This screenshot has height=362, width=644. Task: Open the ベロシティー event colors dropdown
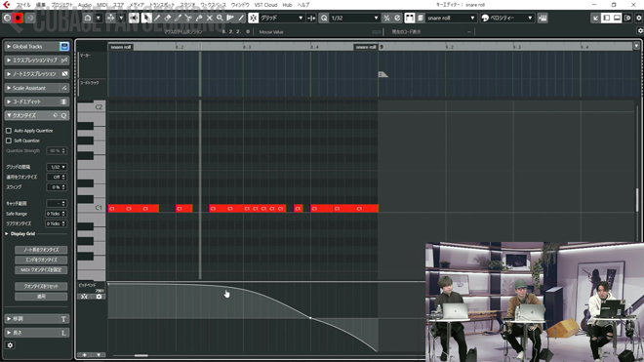tap(506, 19)
